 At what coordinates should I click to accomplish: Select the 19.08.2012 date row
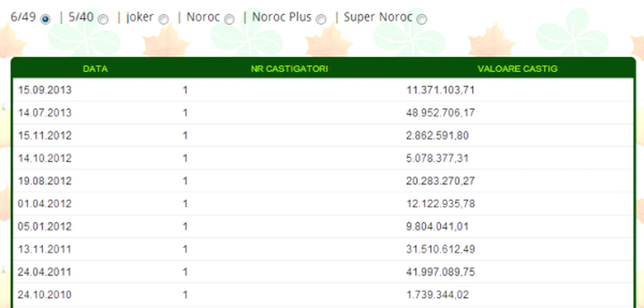[x=44, y=181]
